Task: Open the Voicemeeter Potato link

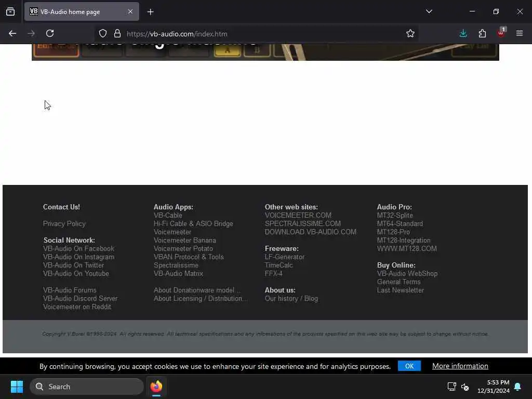Action: pos(183,249)
